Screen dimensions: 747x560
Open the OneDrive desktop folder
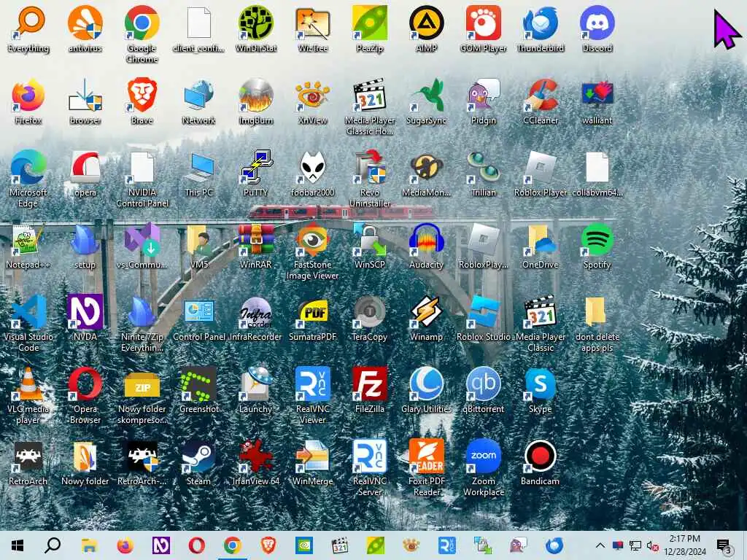[x=541, y=246]
